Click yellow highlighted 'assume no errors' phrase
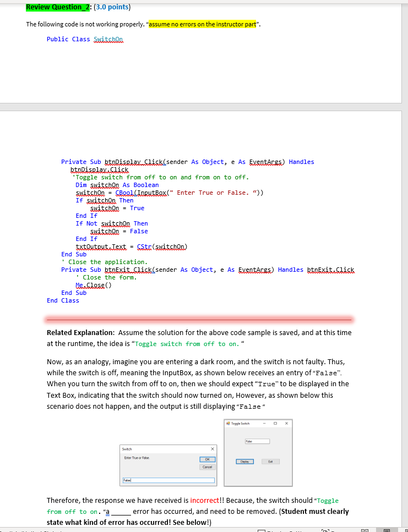 coord(202,24)
